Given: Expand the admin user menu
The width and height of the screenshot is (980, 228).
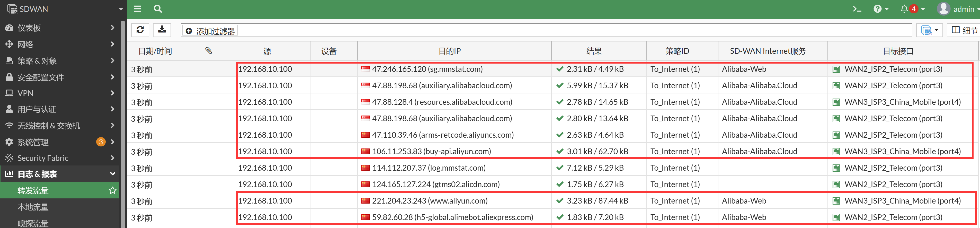Looking at the screenshot, I should tap(959, 9).
